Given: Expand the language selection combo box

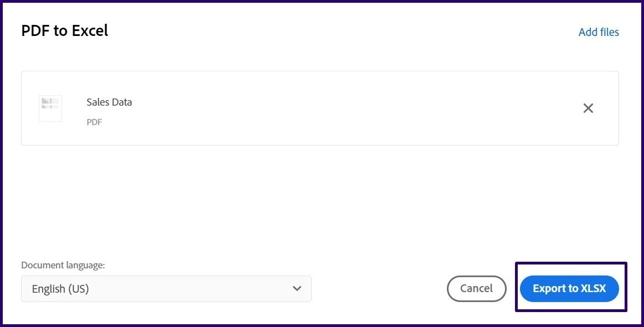Looking at the screenshot, I should click(x=166, y=288).
